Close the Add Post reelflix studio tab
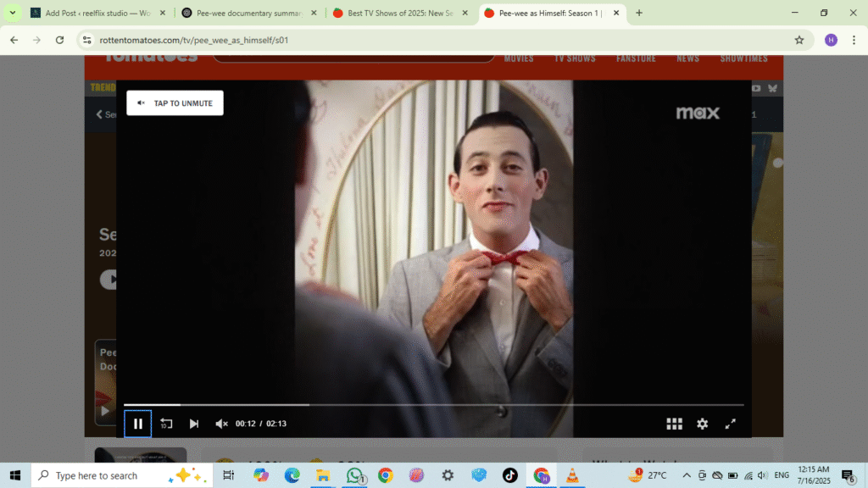This screenshot has height=488, width=868. tap(162, 13)
